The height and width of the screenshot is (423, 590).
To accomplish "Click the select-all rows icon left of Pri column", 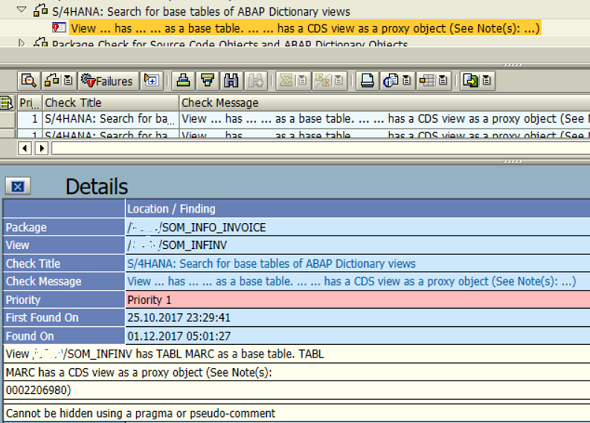I will pos(7,103).
